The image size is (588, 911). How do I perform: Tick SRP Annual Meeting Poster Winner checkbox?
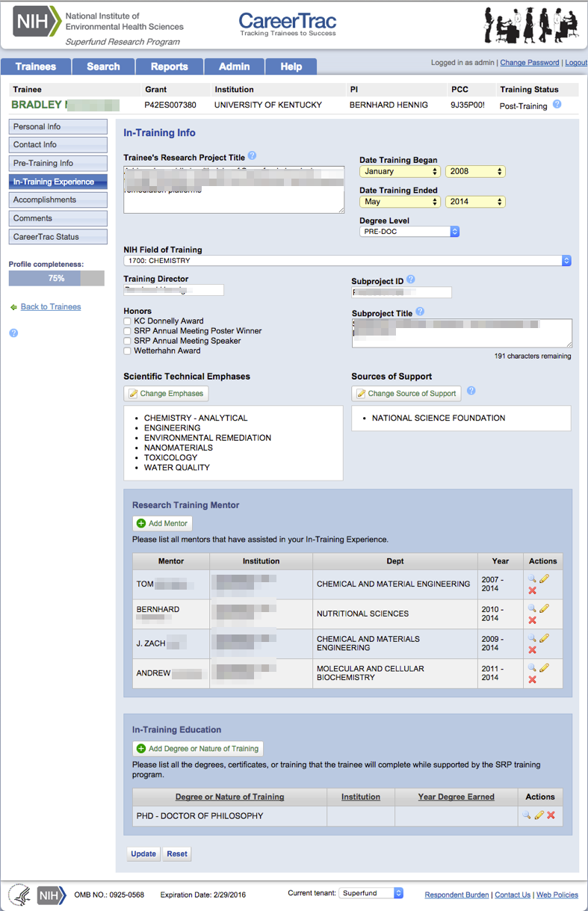127,331
